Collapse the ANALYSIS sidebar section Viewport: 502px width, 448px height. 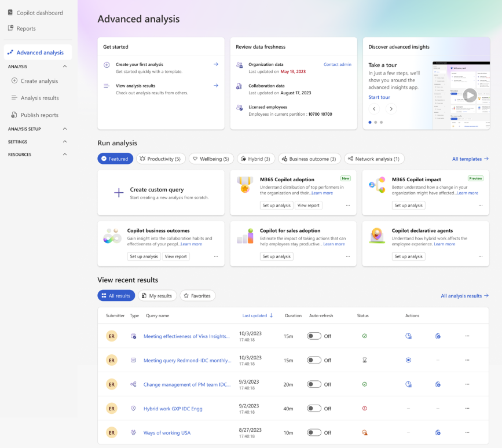[65, 66]
